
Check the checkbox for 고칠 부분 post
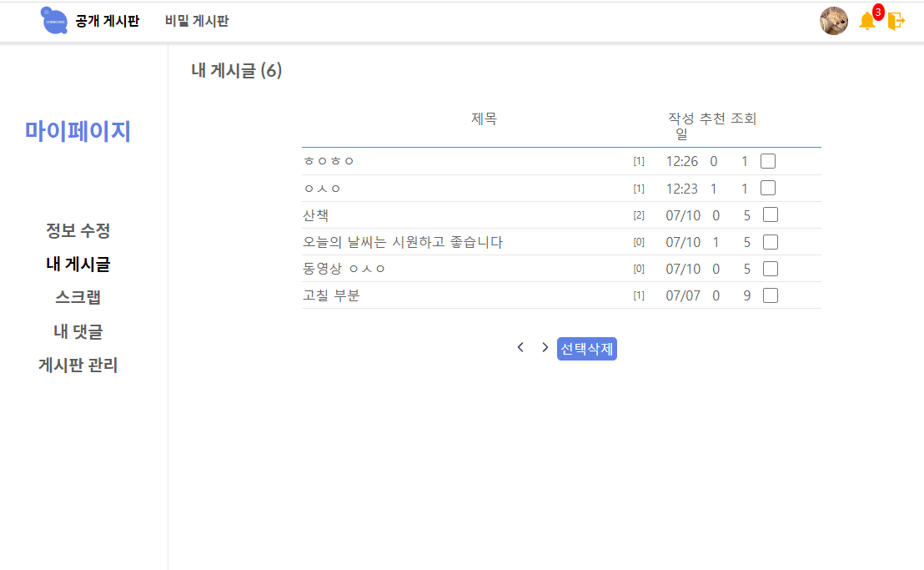tap(771, 295)
